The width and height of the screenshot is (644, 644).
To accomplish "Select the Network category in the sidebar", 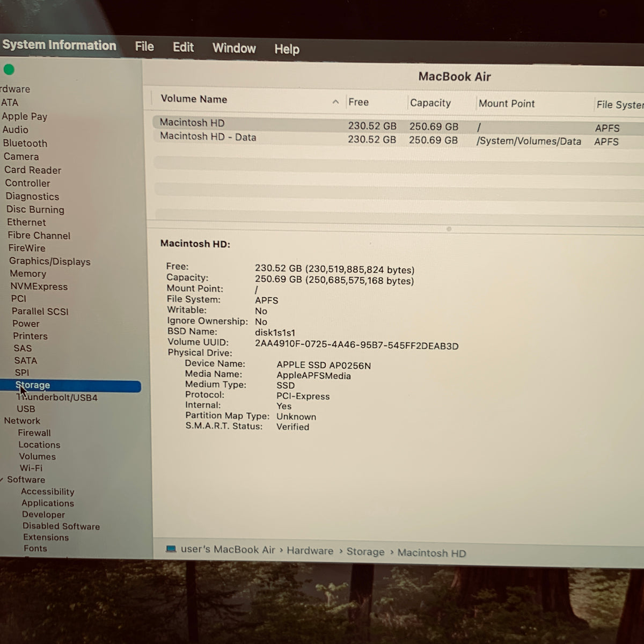I will point(22,421).
